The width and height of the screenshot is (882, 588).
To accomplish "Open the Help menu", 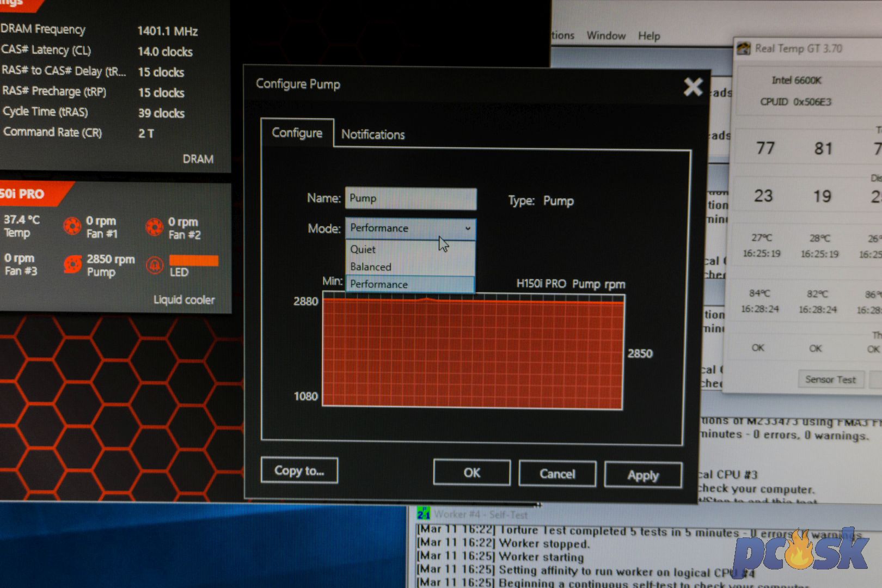I will 649,36.
